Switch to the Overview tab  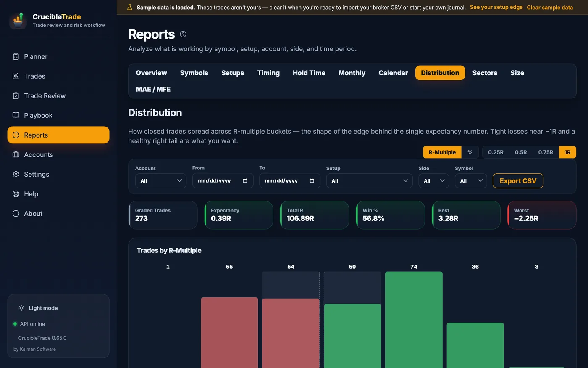[x=151, y=73]
